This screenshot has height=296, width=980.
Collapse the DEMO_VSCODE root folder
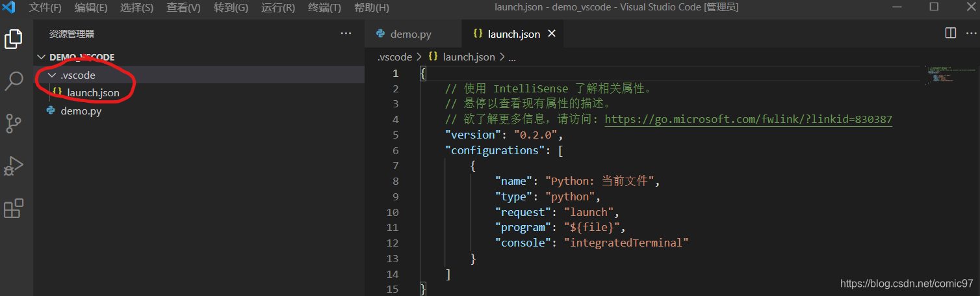[42, 57]
